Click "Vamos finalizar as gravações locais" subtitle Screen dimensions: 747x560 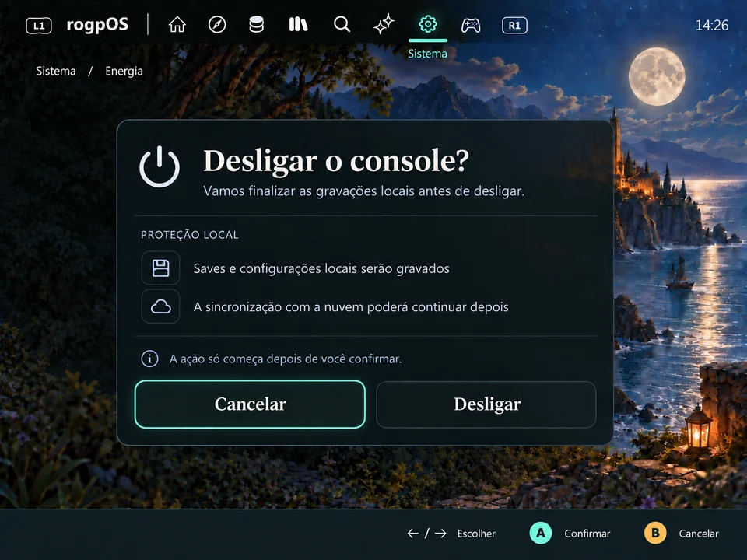click(363, 191)
